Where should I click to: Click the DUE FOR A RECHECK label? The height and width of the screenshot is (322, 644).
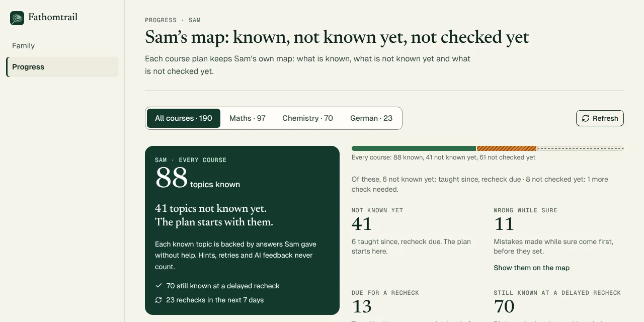click(385, 293)
